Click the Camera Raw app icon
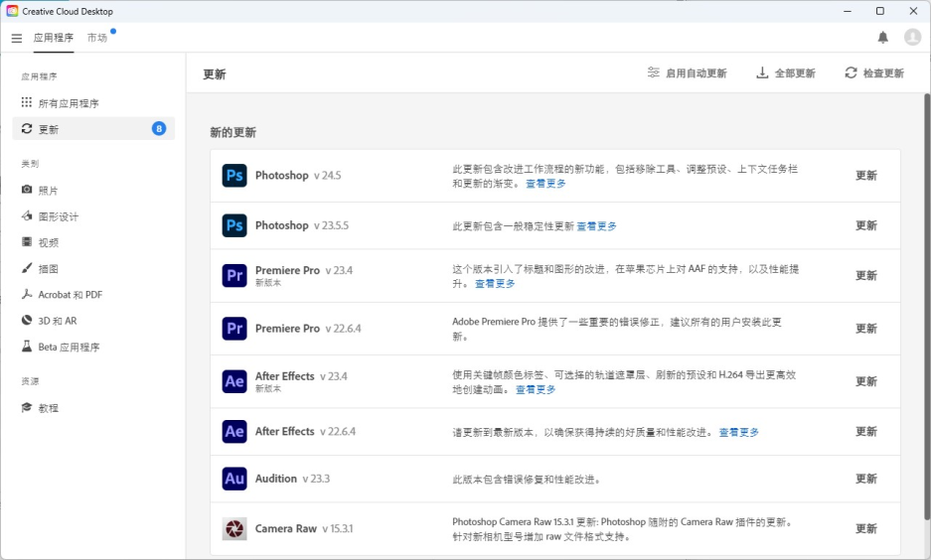This screenshot has height=560, width=931. click(234, 529)
